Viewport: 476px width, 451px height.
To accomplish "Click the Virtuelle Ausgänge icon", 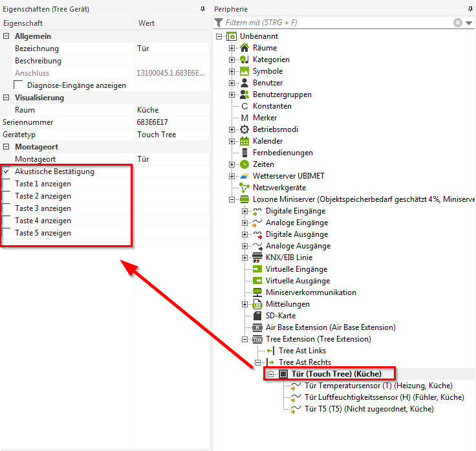I will 257,281.
